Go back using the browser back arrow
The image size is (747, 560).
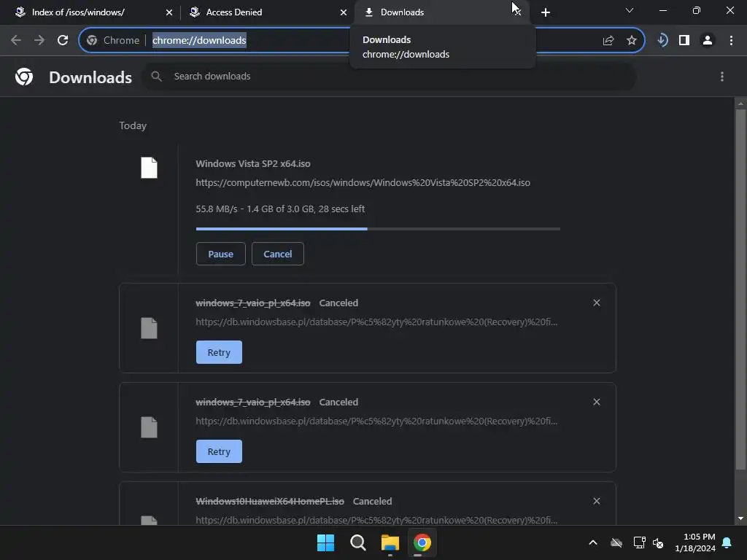coord(16,41)
